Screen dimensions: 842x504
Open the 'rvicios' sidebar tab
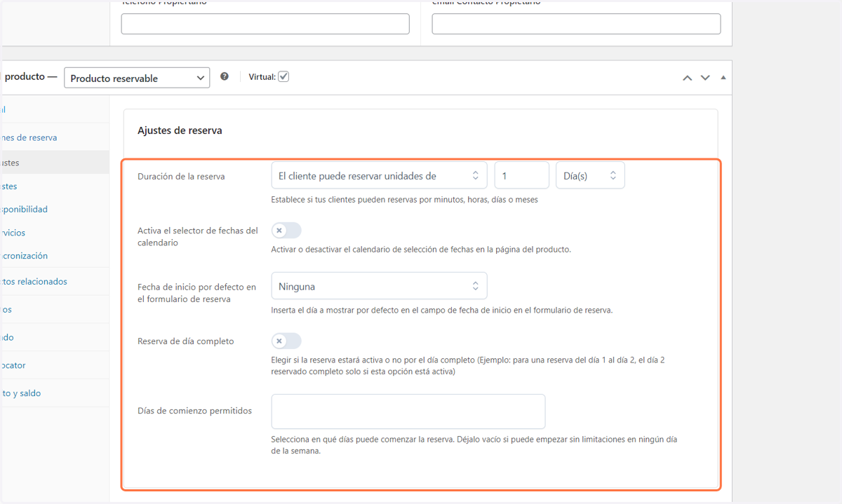pos(13,232)
